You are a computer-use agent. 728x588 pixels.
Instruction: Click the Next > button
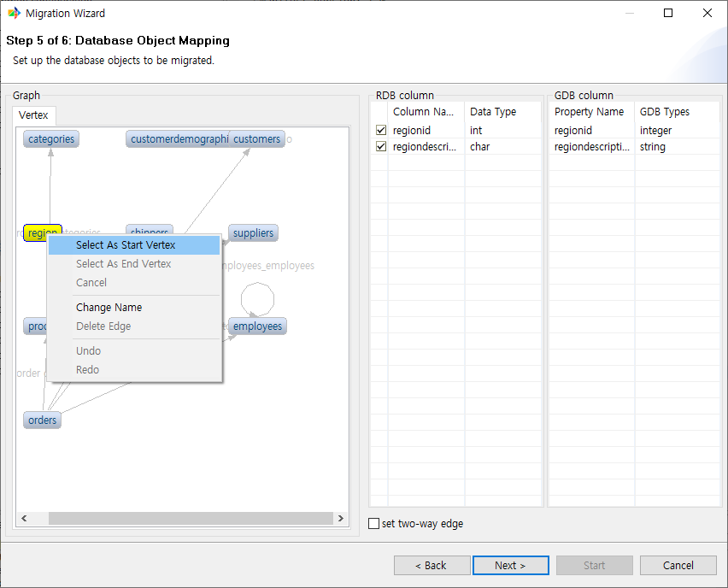(x=510, y=566)
